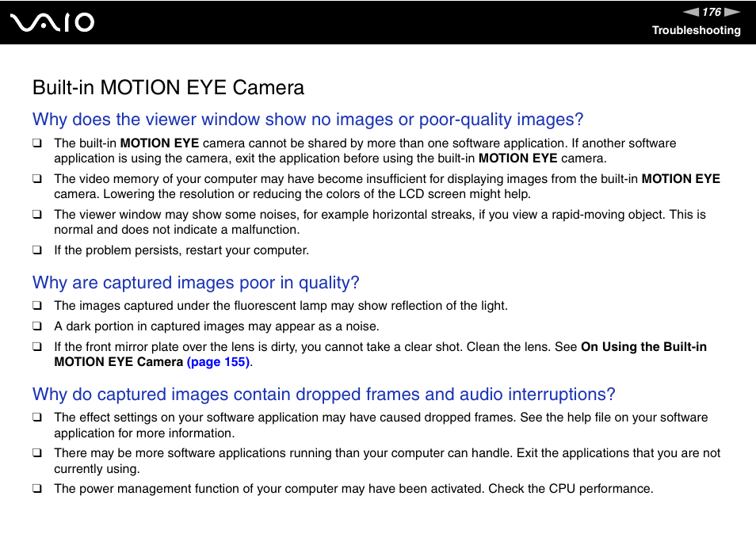Click the Built-in MOTION EYE Camera heading

click(167, 88)
